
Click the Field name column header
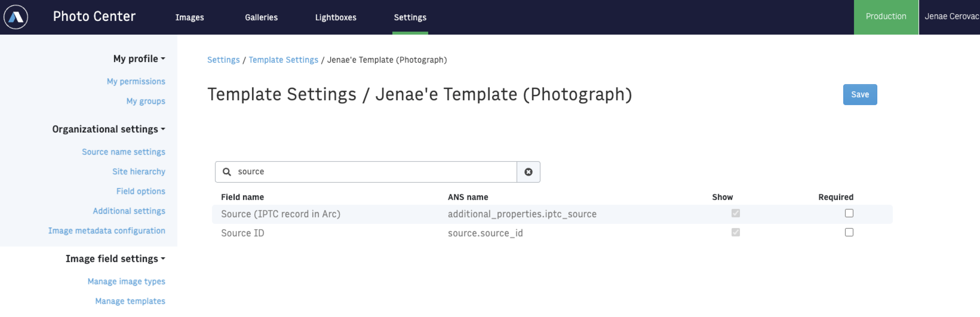pos(242,197)
